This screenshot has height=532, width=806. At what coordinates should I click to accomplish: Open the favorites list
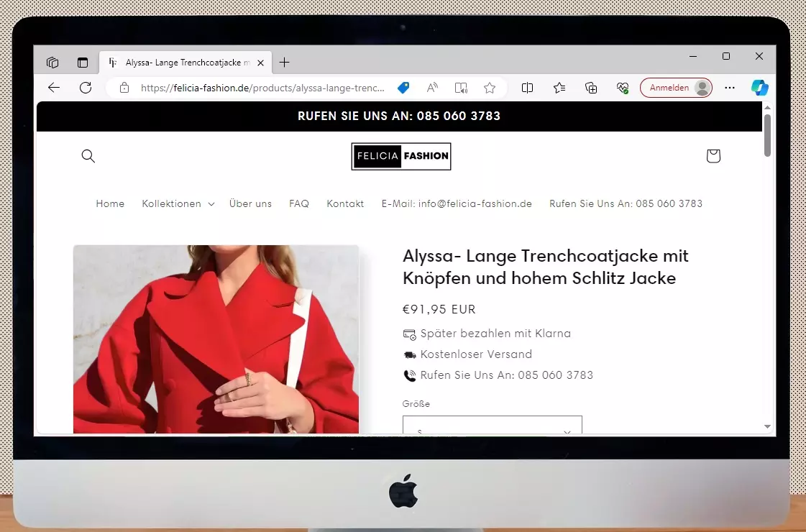tap(559, 88)
